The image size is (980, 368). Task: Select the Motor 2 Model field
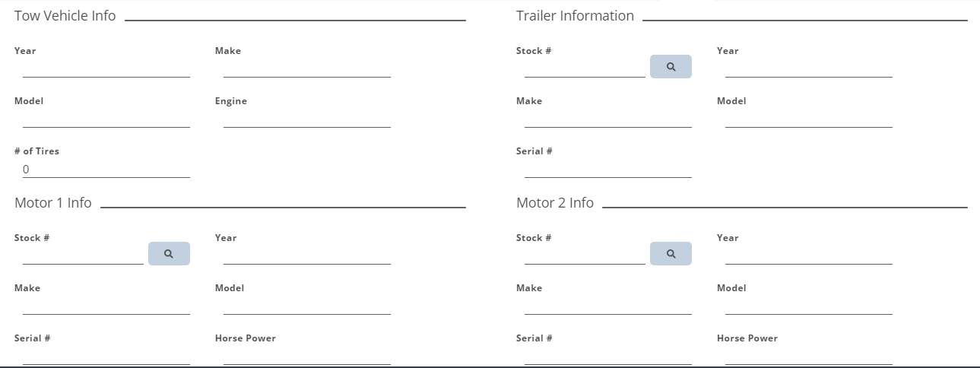tap(809, 306)
